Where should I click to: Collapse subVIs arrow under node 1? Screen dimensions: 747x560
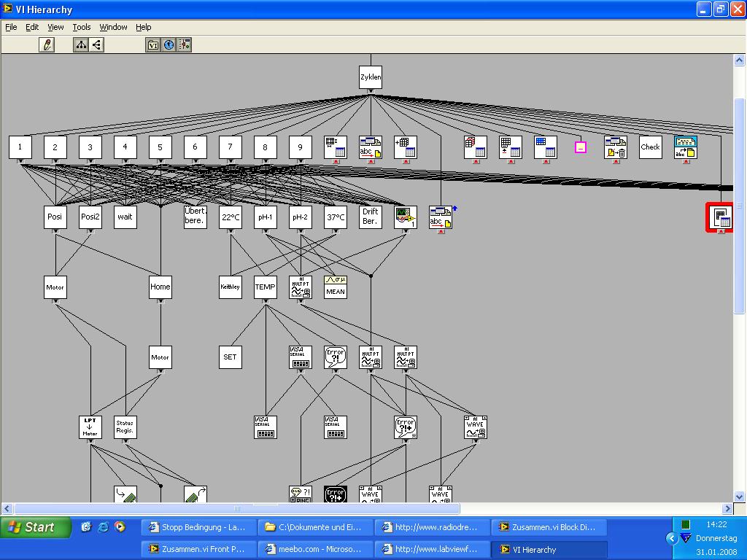tap(20, 161)
